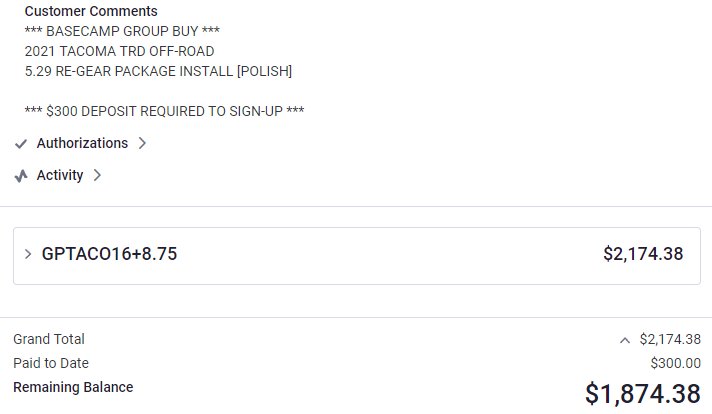
Task: Expand Authorizations using its right chevron
Action: tap(142, 143)
